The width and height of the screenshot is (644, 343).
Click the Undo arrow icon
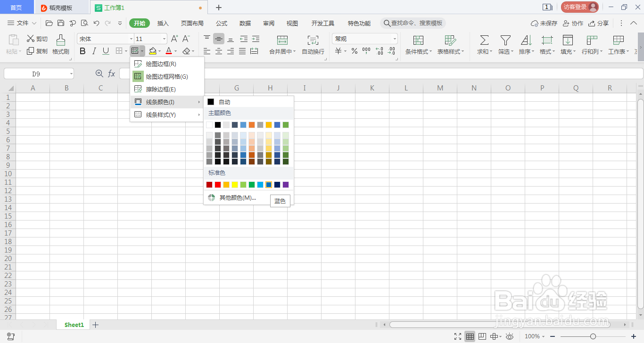click(96, 23)
